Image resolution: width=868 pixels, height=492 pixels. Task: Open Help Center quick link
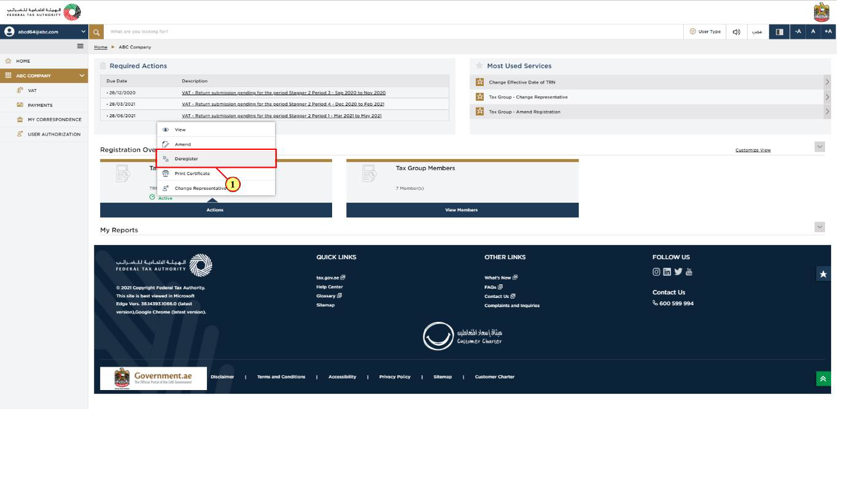click(330, 287)
